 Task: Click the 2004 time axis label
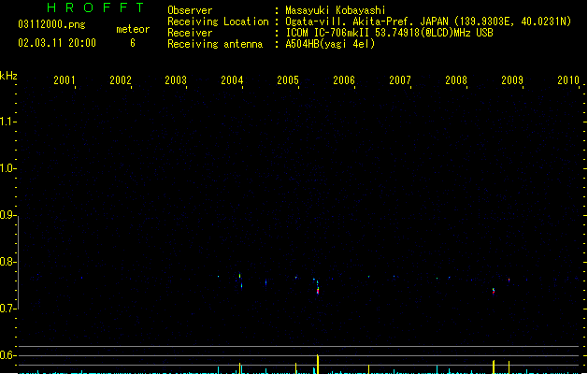(x=232, y=79)
